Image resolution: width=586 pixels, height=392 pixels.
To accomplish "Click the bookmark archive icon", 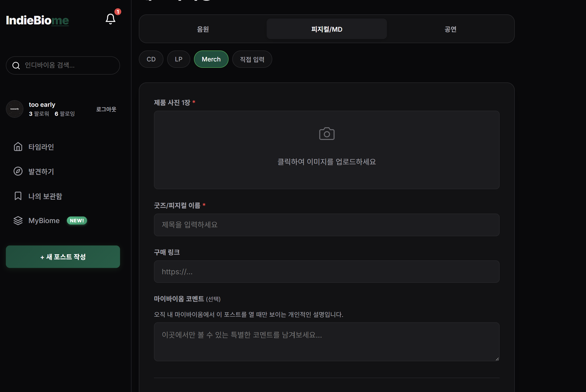I will coord(18,196).
